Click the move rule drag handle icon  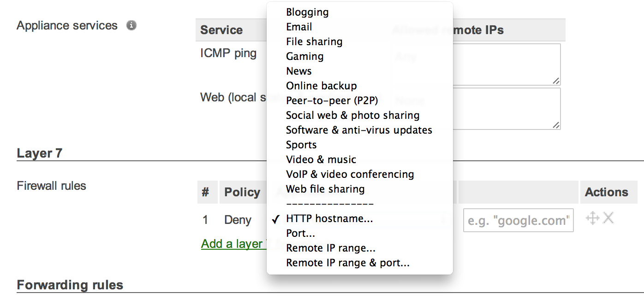click(592, 218)
